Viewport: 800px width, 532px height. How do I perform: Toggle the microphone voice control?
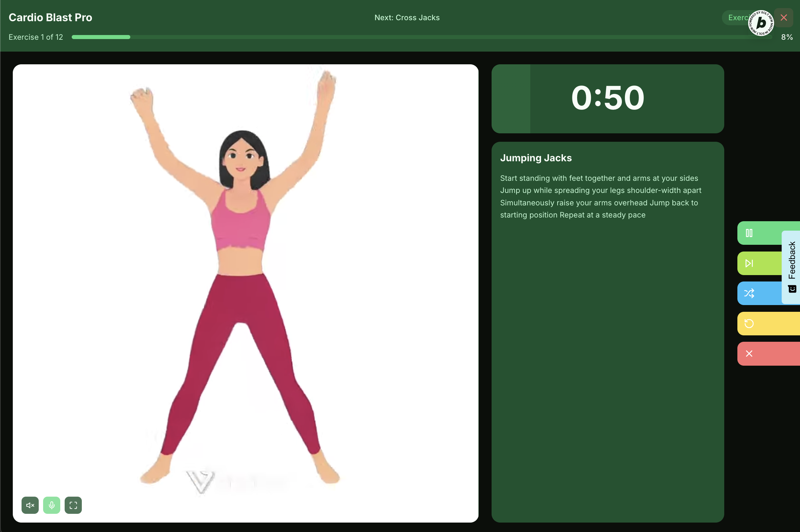(52, 505)
